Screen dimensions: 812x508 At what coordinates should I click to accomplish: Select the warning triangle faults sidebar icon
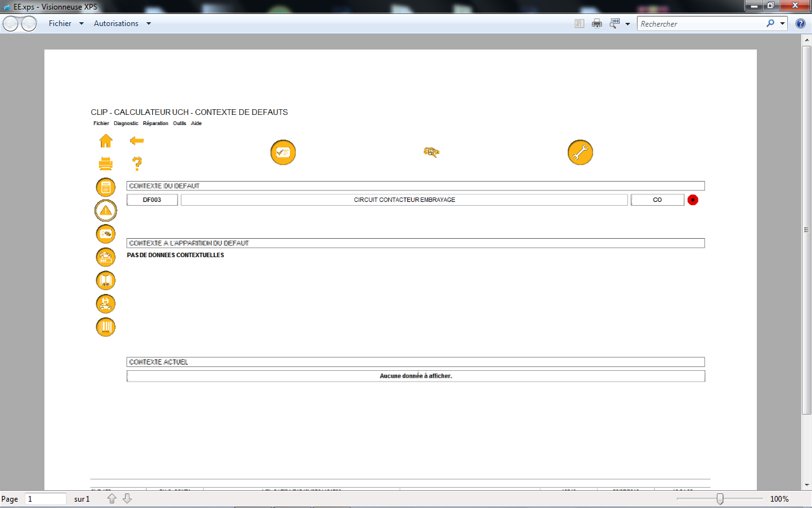(106, 210)
